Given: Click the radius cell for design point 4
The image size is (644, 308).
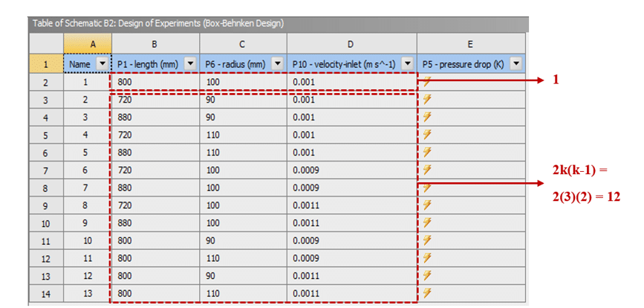Looking at the screenshot, I should [x=242, y=135].
